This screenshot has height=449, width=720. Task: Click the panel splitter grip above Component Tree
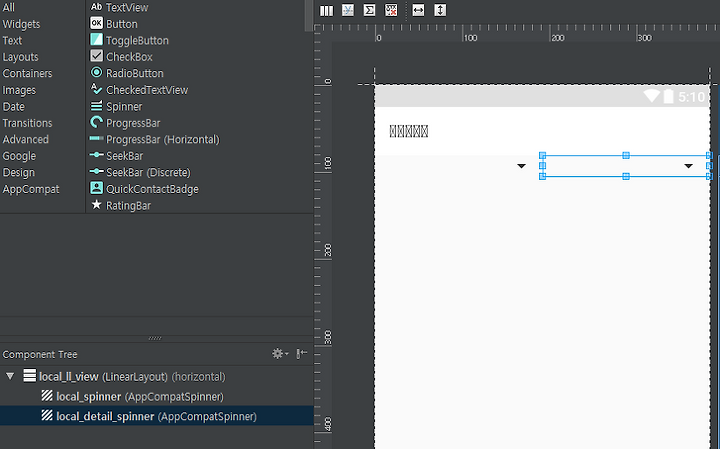155,338
